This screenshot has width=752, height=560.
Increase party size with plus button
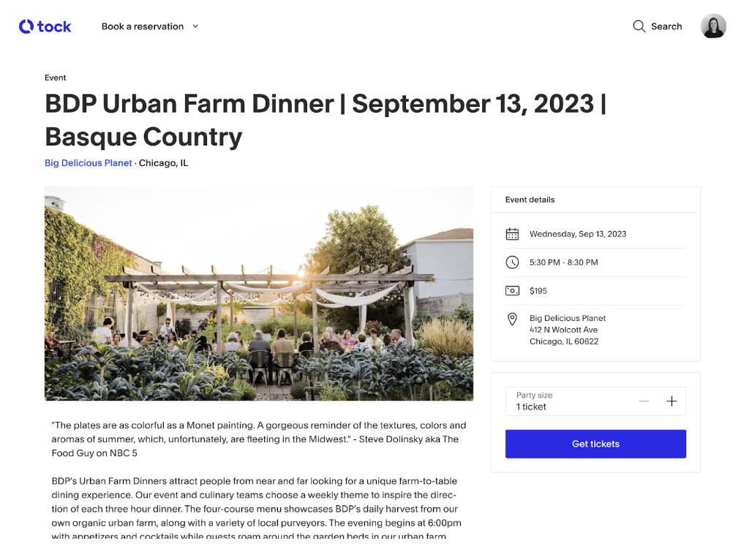tap(672, 401)
